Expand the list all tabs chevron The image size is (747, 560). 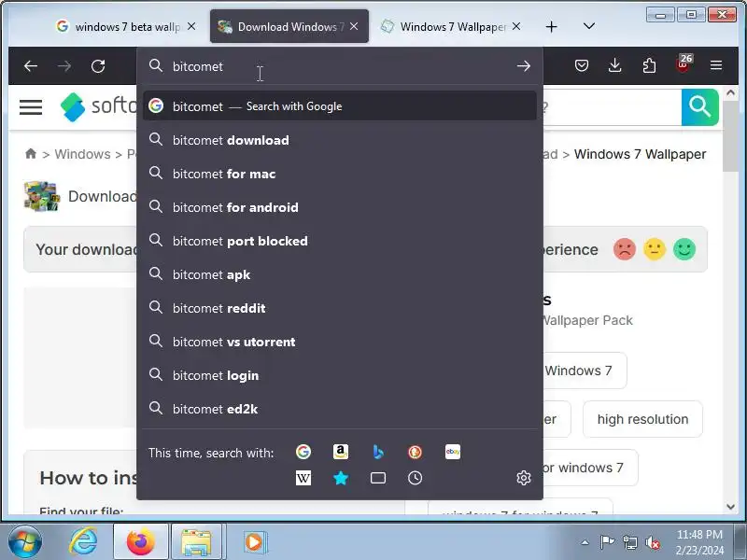(589, 26)
